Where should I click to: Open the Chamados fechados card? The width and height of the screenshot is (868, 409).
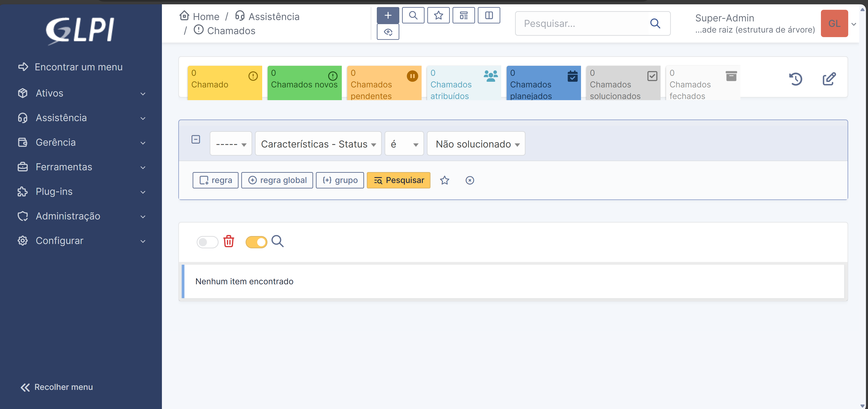703,83
